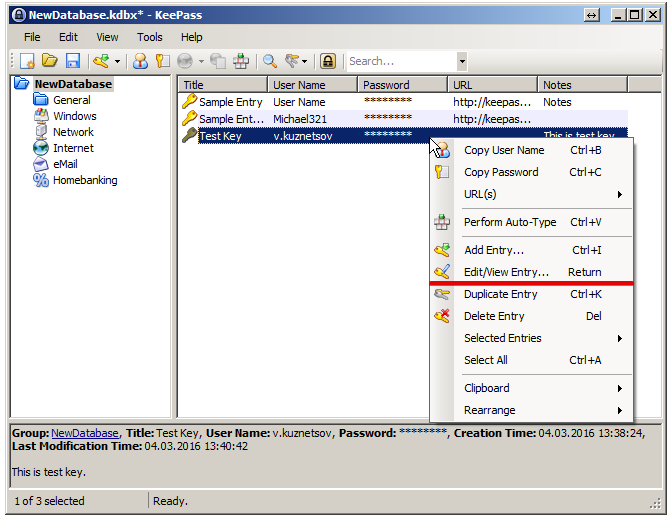Click the Copy Password toolbar icon
The width and height of the screenshot is (671, 519).
[161, 61]
